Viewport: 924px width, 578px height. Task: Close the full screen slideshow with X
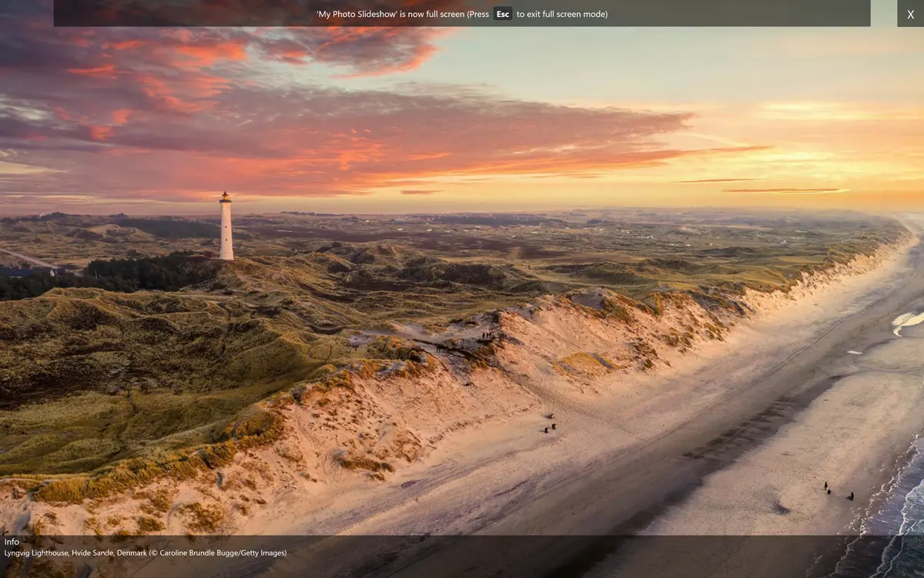point(910,14)
